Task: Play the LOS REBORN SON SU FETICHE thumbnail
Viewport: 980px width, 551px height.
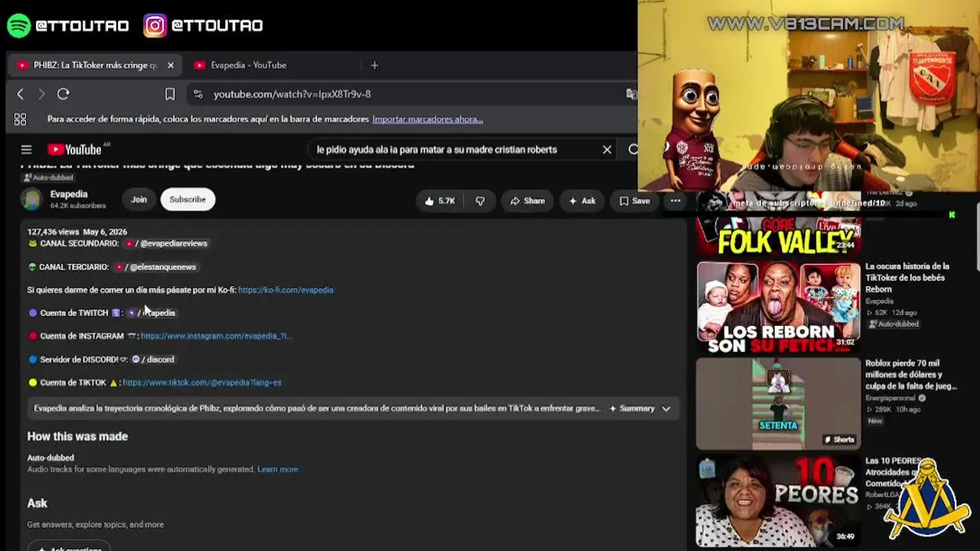Action: [x=779, y=308]
